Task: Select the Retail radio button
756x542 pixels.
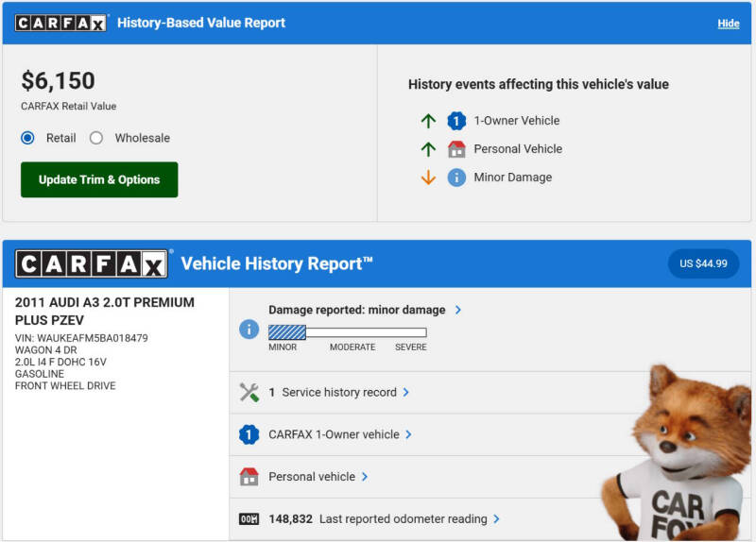Action: coord(27,138)
